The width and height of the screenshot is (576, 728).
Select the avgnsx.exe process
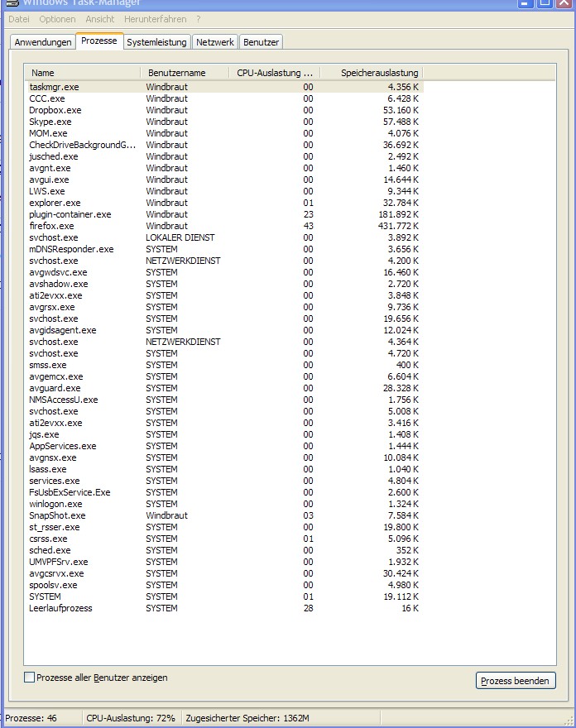click(224, 457)
